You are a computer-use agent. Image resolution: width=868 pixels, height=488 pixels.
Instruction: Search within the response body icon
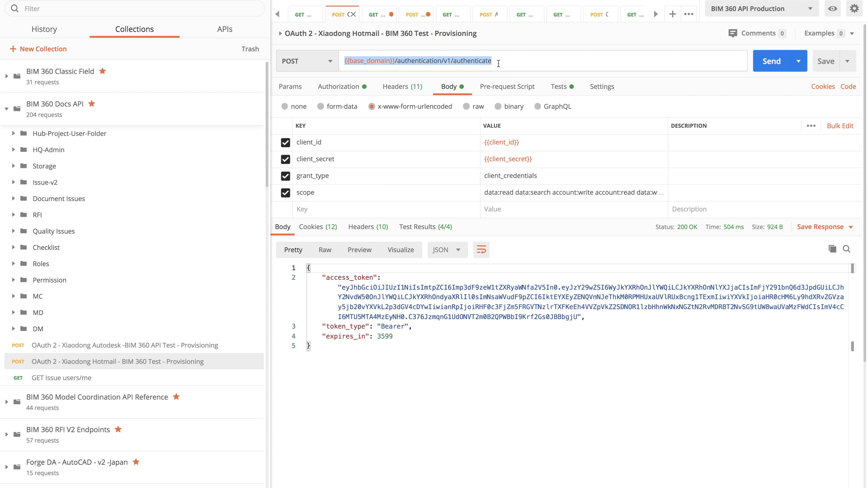847,249
